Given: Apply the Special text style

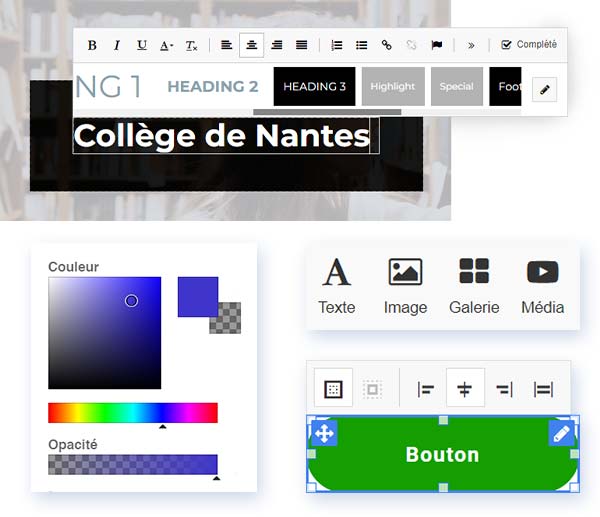Looking at the screenshot, I should [457, 86].
